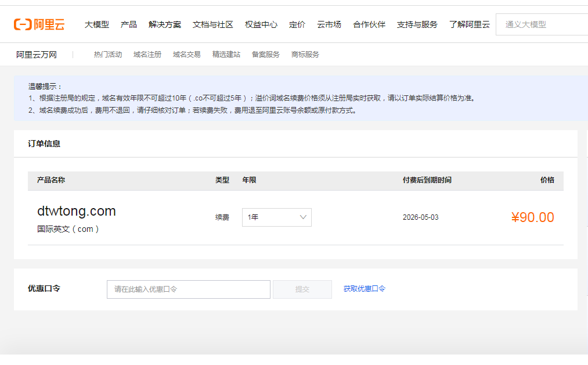Click the 年限 column header
Viewport: 588px width, 365px height.
pyautogui.click(x=250, y=180)
